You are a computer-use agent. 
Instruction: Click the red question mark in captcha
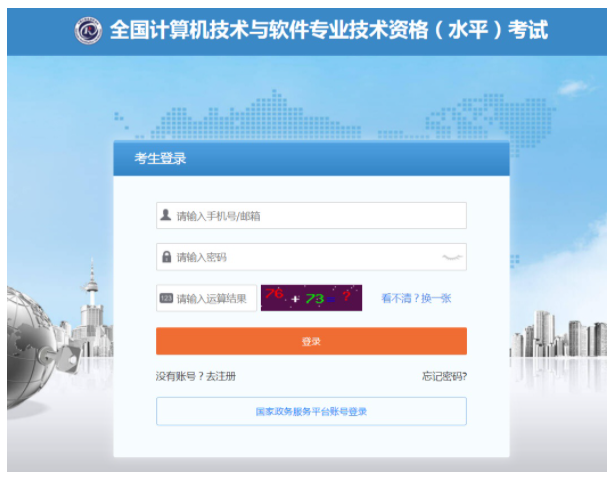point(346,295)
